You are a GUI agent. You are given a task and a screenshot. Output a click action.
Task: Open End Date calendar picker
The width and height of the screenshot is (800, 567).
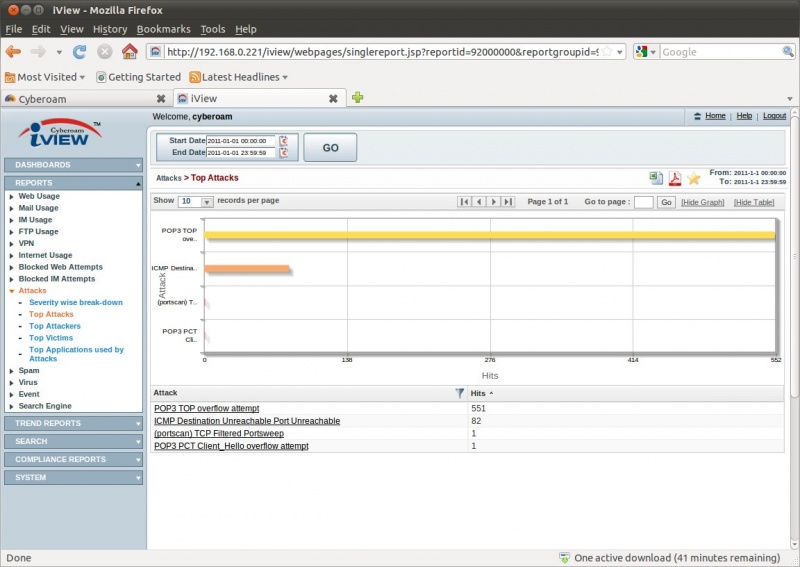click(x=283, y=153)
